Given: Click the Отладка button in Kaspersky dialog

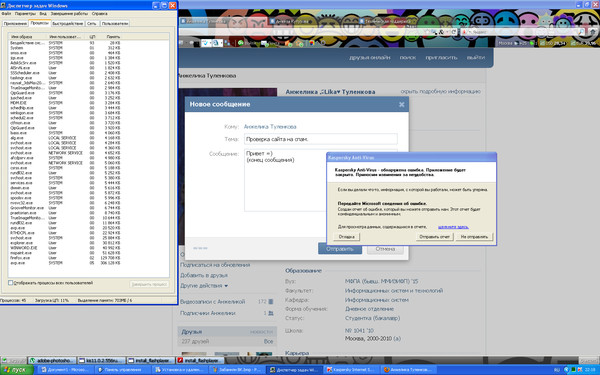Looking at the screenshot, I should [347, 237].
